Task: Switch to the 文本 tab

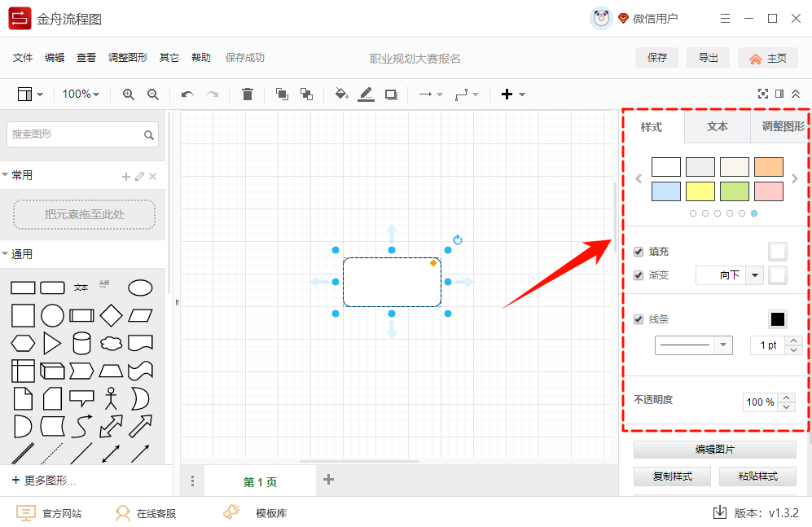Action: click(x=718, y=127)
